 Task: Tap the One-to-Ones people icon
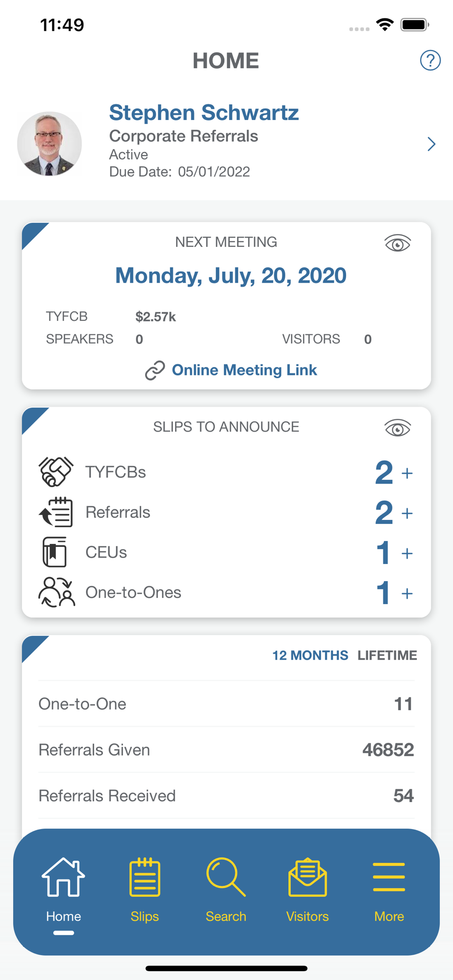pyautogui.click(x=56, y=592)
